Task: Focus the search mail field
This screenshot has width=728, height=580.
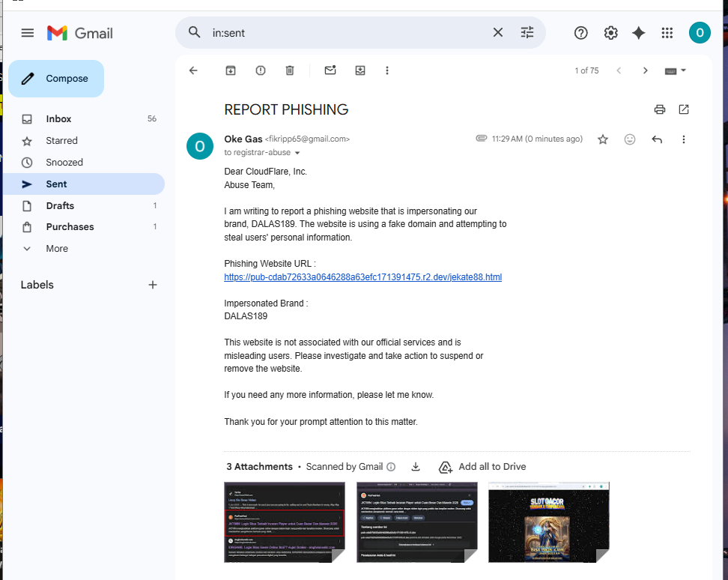Action: coord(348,33)
